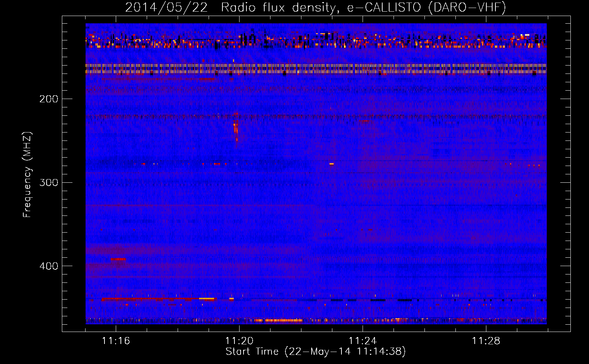This screenshot has height=364, width=589.
Task: Click the "11:16" time tick label
Action: coord(116,341)
